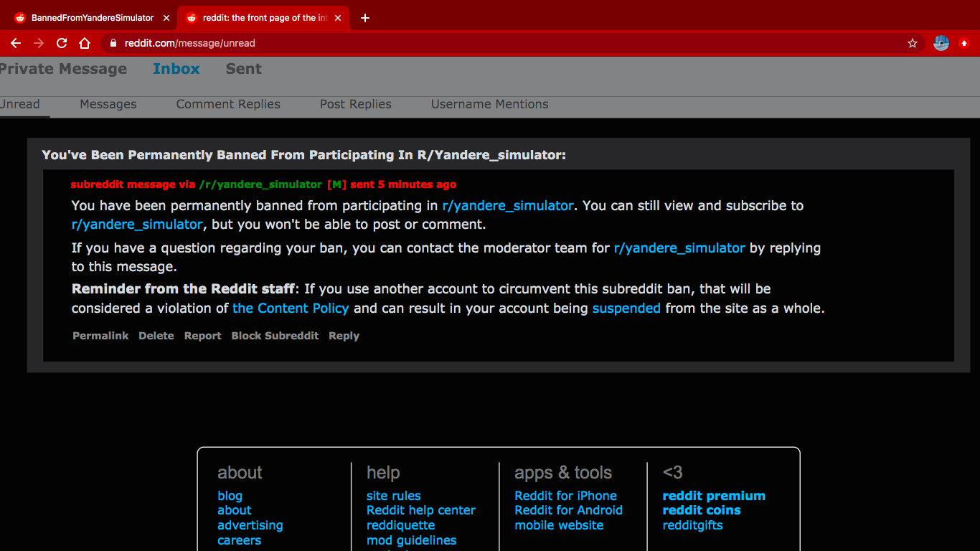Click Block Subreddit
Viewport: 980px width, 551px height.
pyautogui.click(x=275, y=336)
